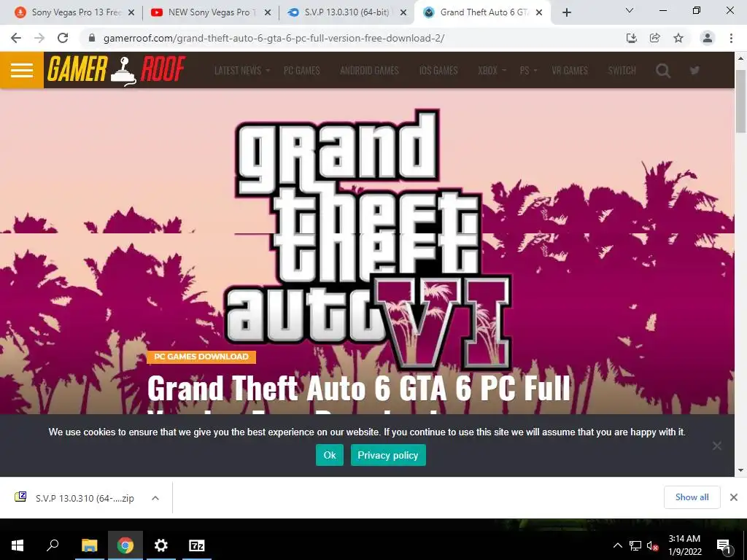
Task: Click the PC Games Download category tag
Action: [201, 357]
